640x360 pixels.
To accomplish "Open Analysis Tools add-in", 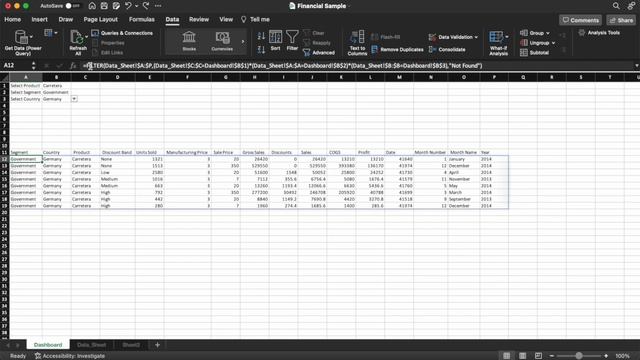I will (599, 33).
